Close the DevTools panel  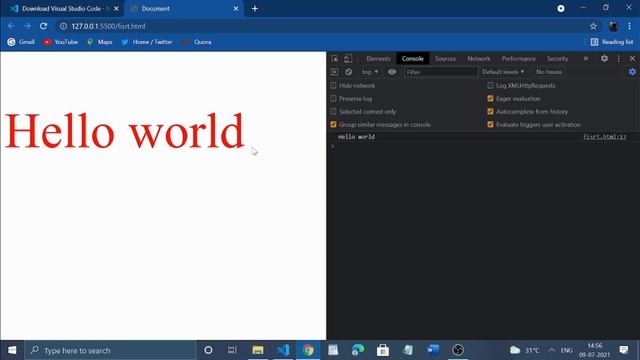tap(632, 59)
